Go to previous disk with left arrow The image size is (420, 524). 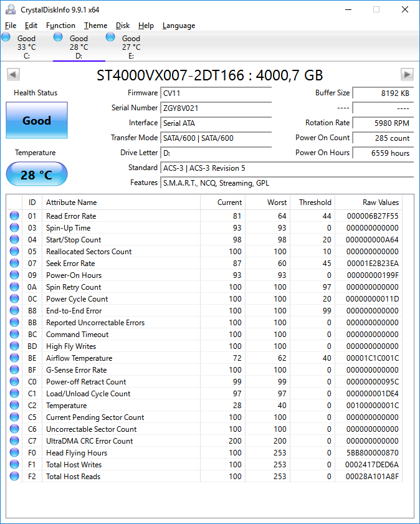(x=13, y=74)
